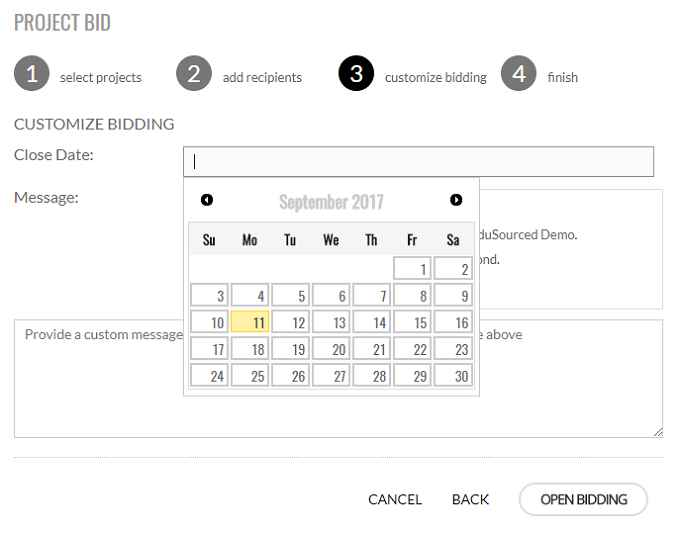Go to next month in calendar
This screenshot has width=681, height=534.
[x=456, y=200]
